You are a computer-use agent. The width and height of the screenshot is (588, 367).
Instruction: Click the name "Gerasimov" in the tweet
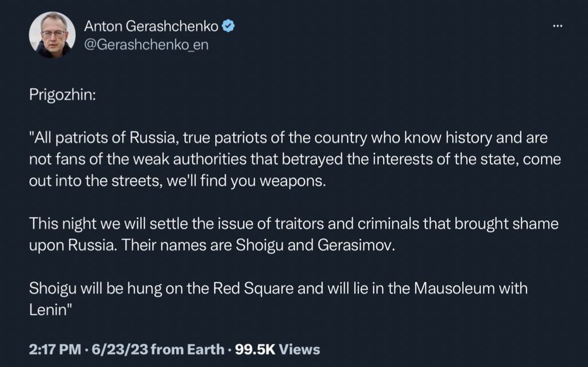point(354,246)
